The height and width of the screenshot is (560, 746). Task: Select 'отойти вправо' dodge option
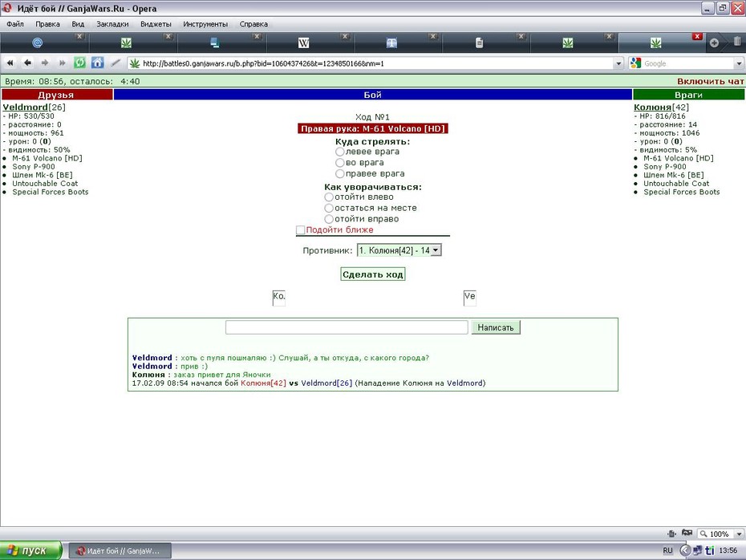329,219
